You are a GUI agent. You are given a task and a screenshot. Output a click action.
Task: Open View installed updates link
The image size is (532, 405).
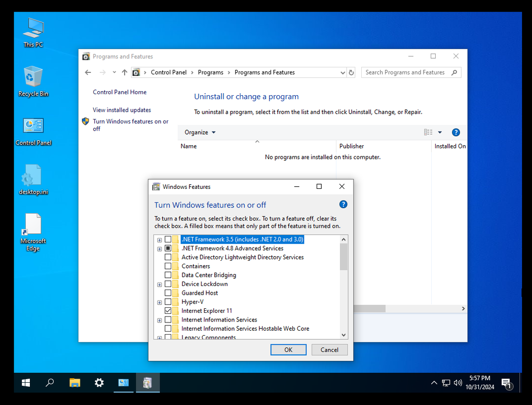(x=122, y=110)
